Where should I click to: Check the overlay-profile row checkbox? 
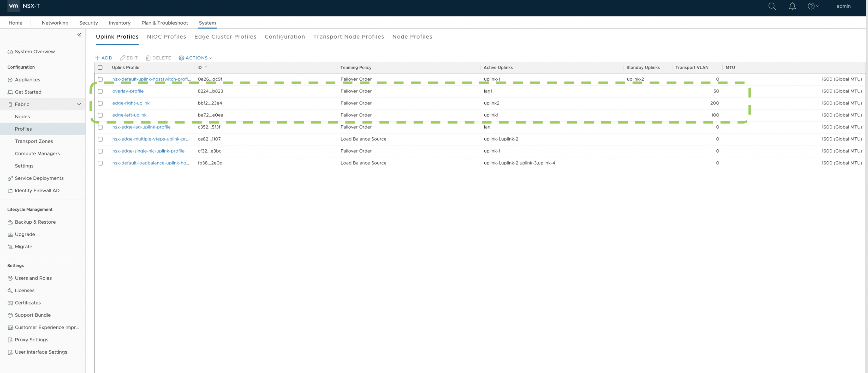click(x=100, y=91)
